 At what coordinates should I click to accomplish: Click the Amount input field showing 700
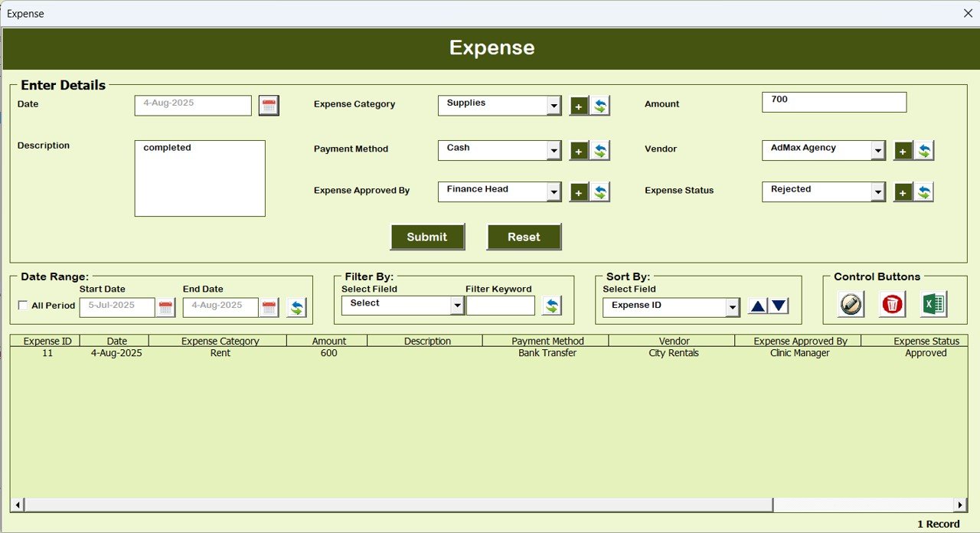[x=835, y=102]
